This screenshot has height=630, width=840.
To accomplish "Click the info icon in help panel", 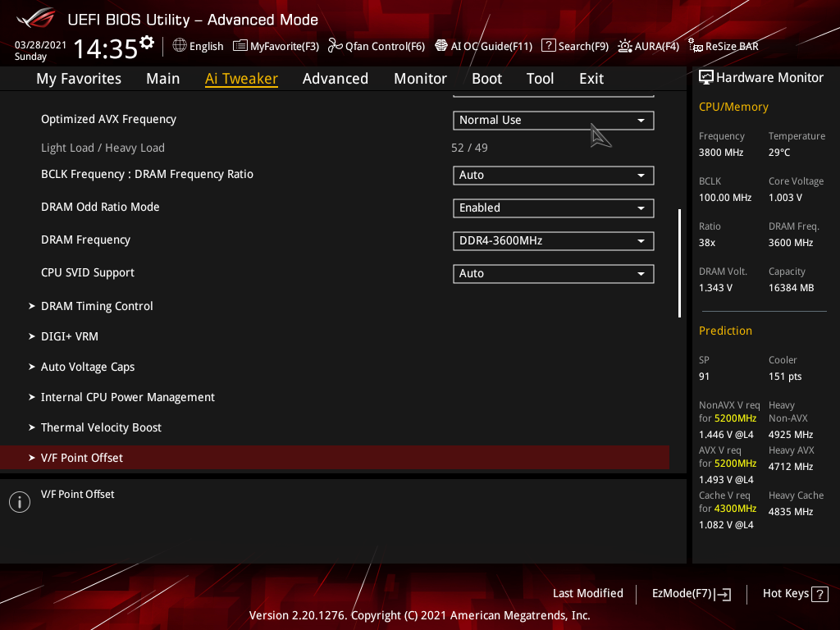I will [x=20, y=502].
